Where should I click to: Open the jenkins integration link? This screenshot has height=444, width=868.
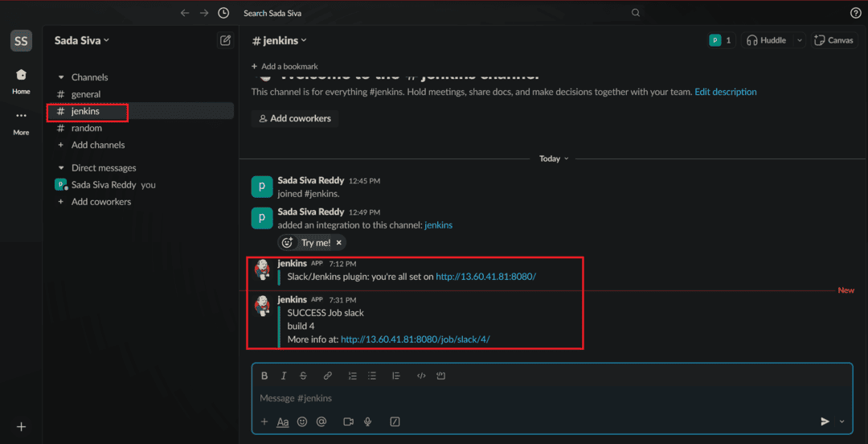click(x=439, y=225)
